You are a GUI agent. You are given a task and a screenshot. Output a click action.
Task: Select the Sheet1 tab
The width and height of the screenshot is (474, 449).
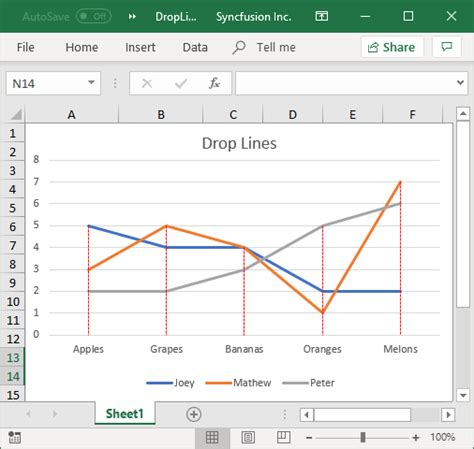click(125, 414)
